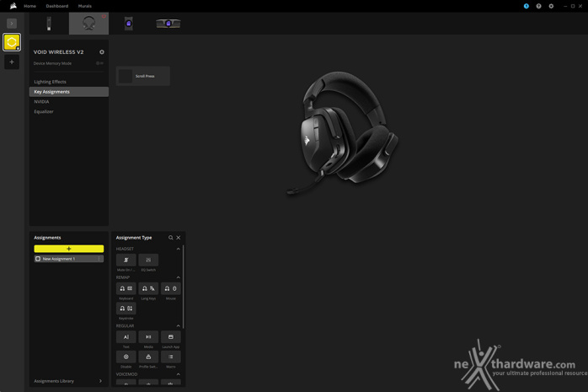
Task: Add a new profile with plus button
Action: (12, 62)
